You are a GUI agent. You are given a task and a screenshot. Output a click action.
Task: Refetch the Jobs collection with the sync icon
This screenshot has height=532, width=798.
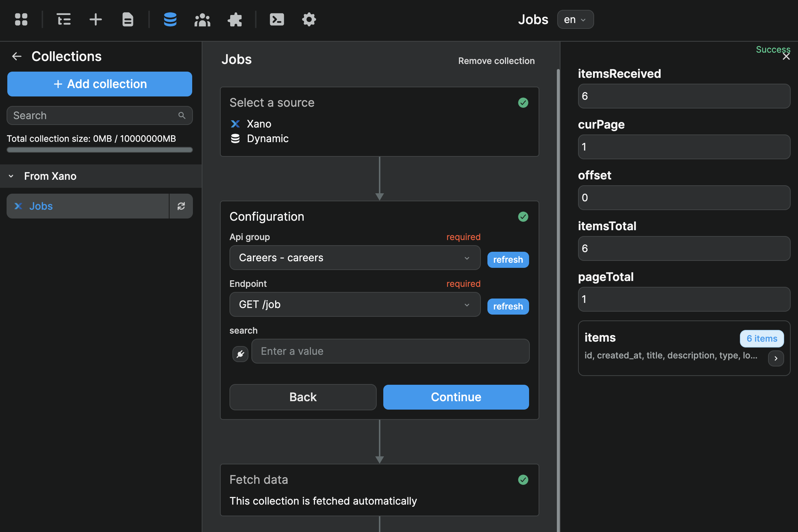[181, 206]
